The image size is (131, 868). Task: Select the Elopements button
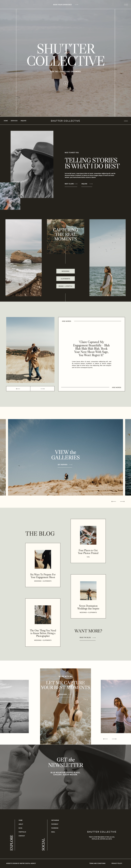coord(65,279)
